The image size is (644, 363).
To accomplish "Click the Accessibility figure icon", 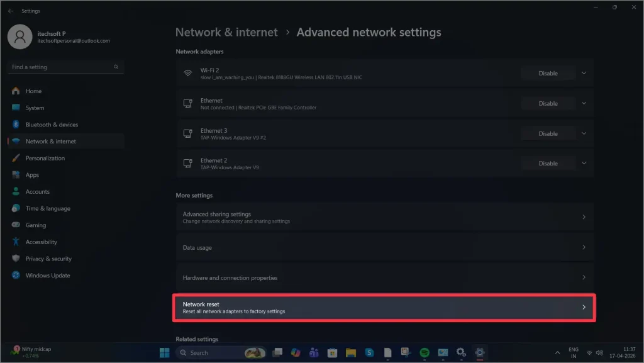I will 16,242.
